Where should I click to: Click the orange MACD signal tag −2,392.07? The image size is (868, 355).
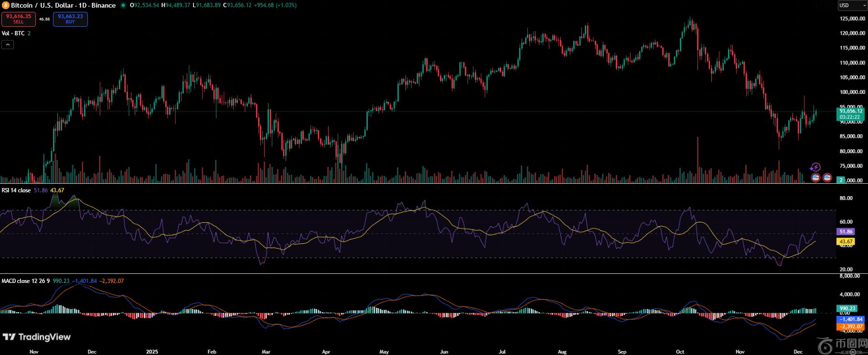[851, 327]
